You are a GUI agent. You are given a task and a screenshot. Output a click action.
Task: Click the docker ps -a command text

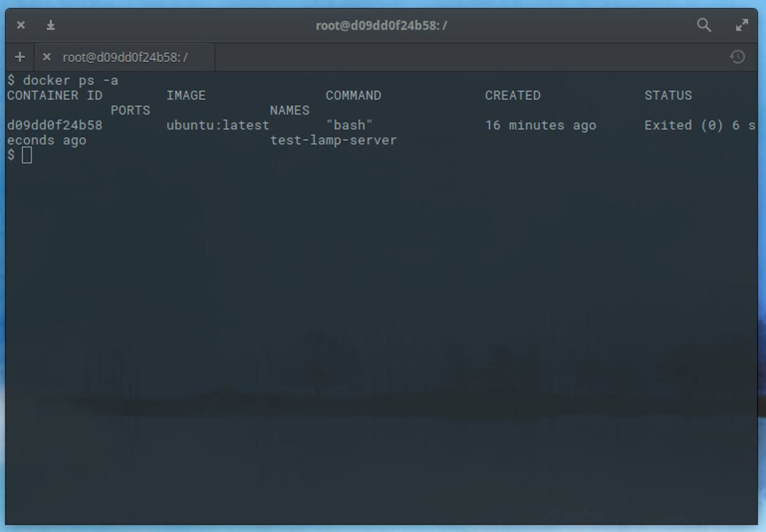(72, 80)
